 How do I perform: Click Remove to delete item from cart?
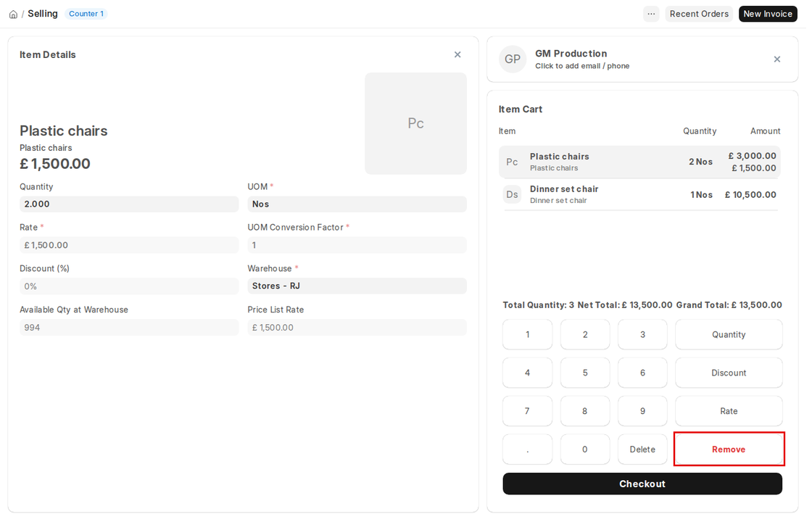coord(729,449)
